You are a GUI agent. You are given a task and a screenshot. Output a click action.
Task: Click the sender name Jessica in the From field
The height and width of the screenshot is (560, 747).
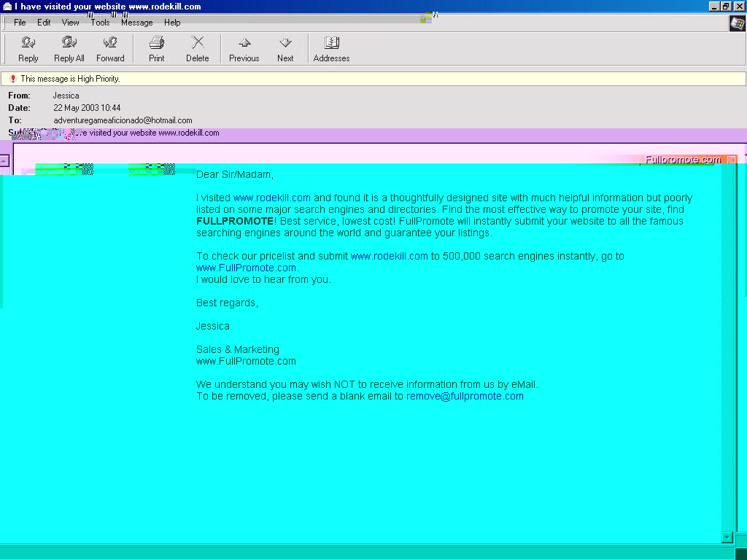point(66,96)
